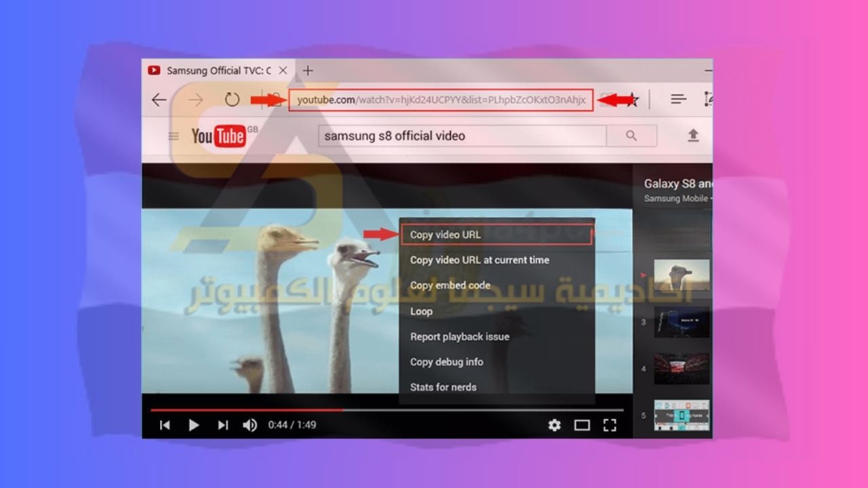Go to YouTube home via logo

(x=218, y=136)
